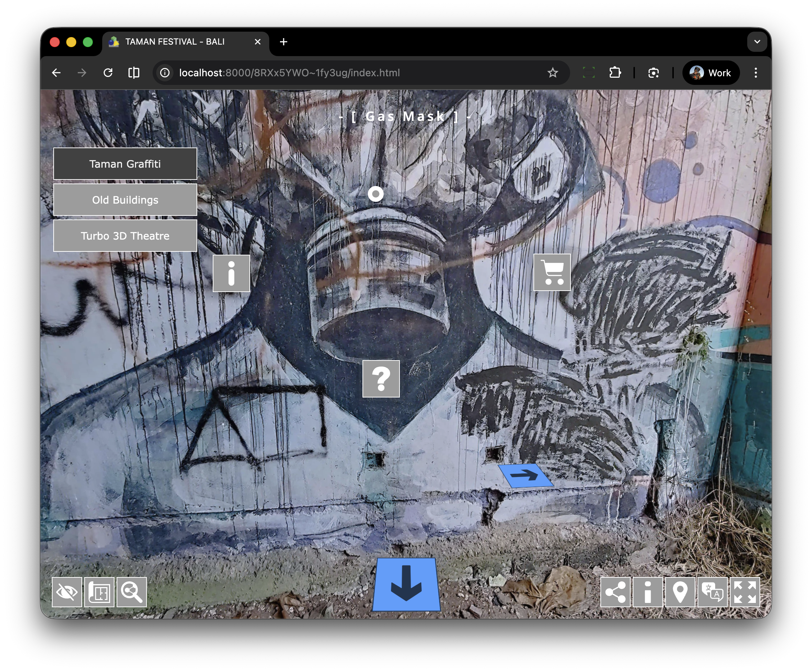The height and width of the screenshot is (672, 812).
Task: Click the blue down navigation arrow
Action: click(406, 584)
